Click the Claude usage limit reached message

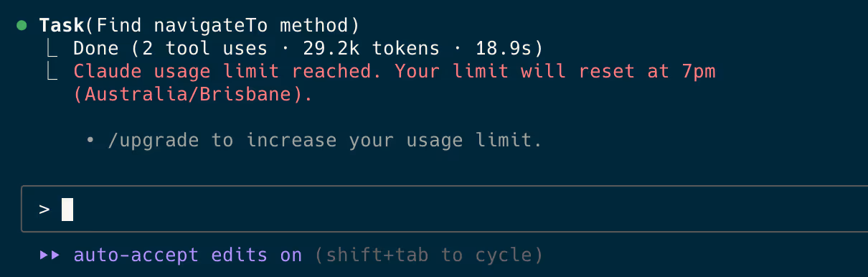pos(395,83)
